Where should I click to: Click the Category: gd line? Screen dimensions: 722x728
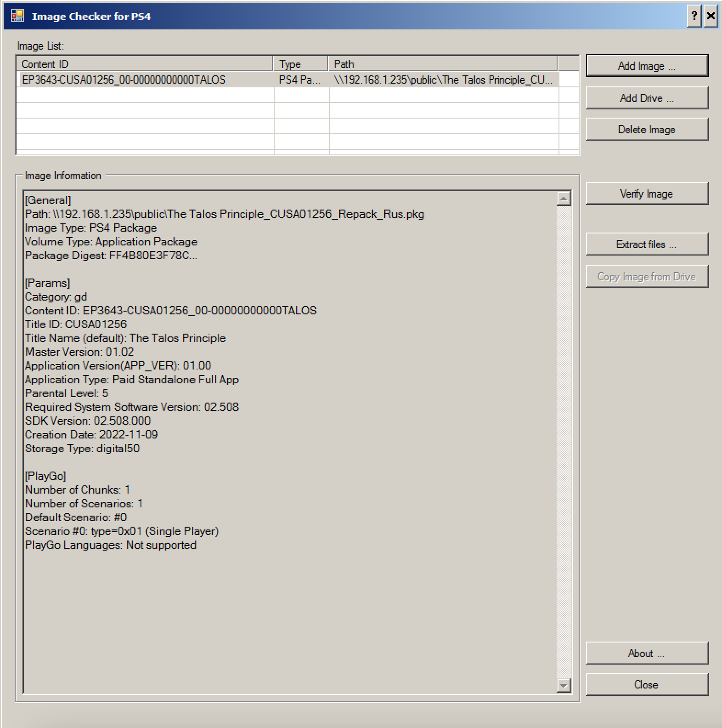click(56, 297)
